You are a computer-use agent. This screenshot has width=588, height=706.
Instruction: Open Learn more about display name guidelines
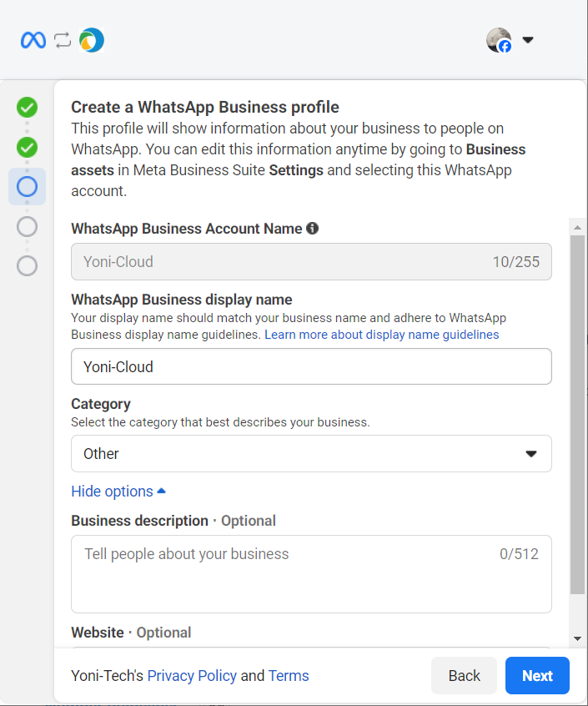381,335
